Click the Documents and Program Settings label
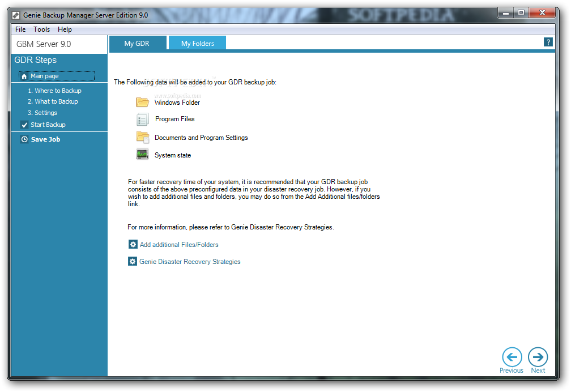Image resolution: width=571 pixels, height=392 pixels. [x=201, y=137]
